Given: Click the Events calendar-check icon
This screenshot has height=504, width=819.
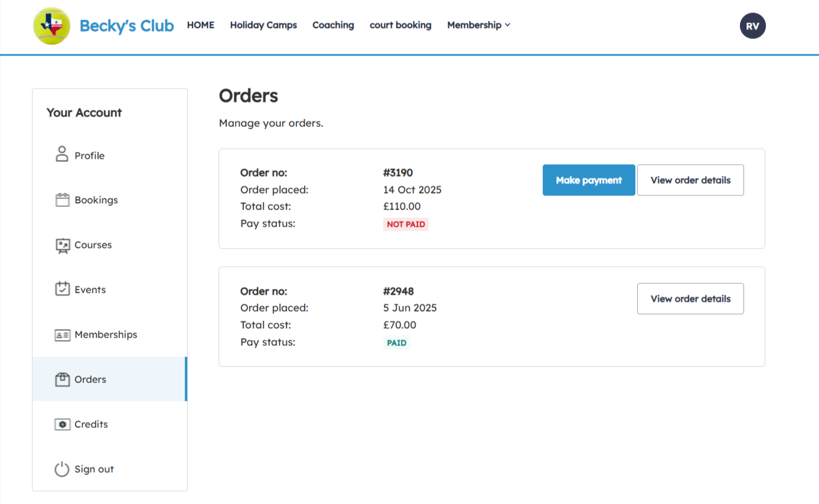Looking at the screenshot, I should (62, 289).
